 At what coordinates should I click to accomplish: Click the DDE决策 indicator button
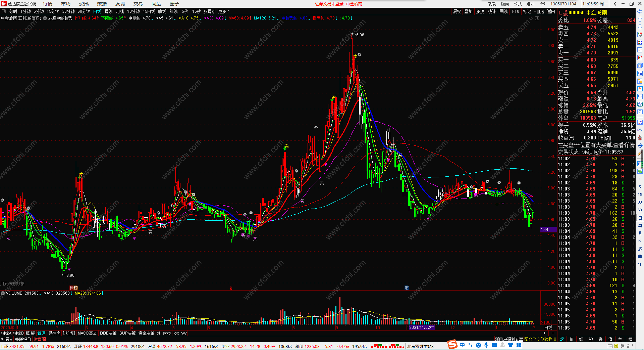click(x=108, y=333)
